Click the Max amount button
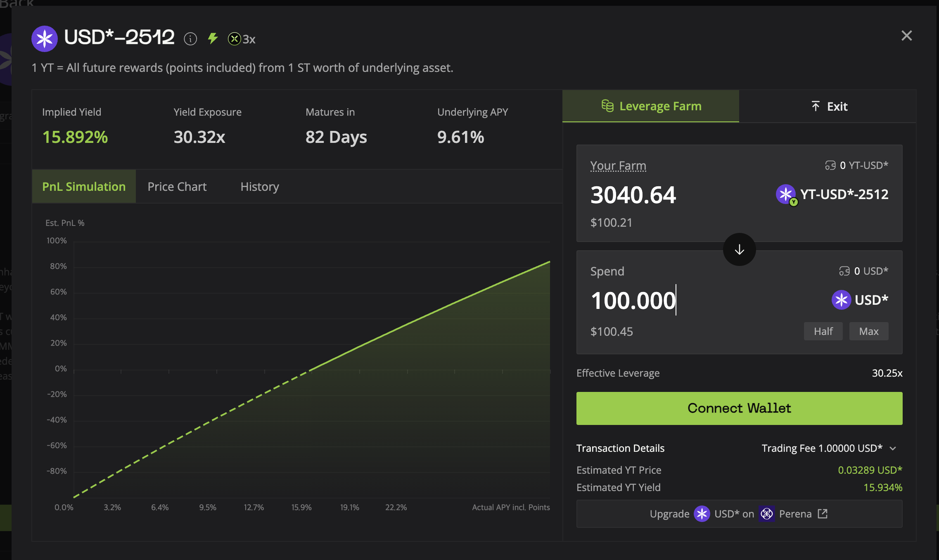This screenshot has width=939, height=560. coord(868,331)
